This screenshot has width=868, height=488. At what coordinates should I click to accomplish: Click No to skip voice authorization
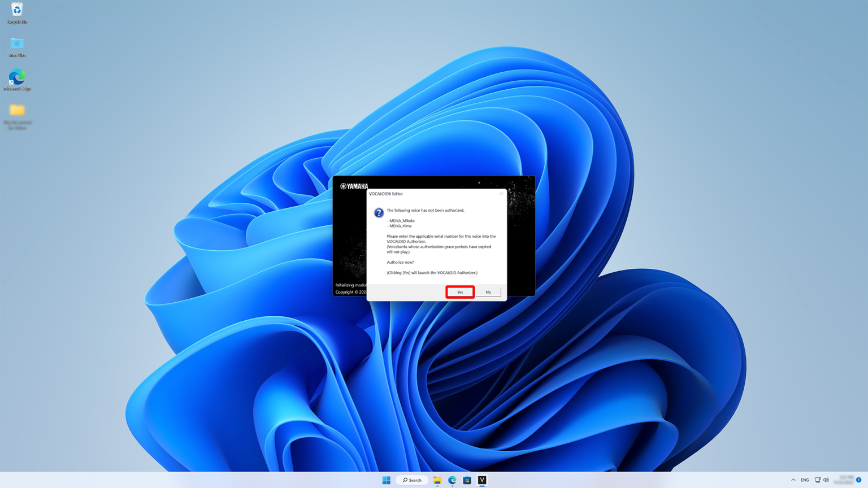coord(488,292)
